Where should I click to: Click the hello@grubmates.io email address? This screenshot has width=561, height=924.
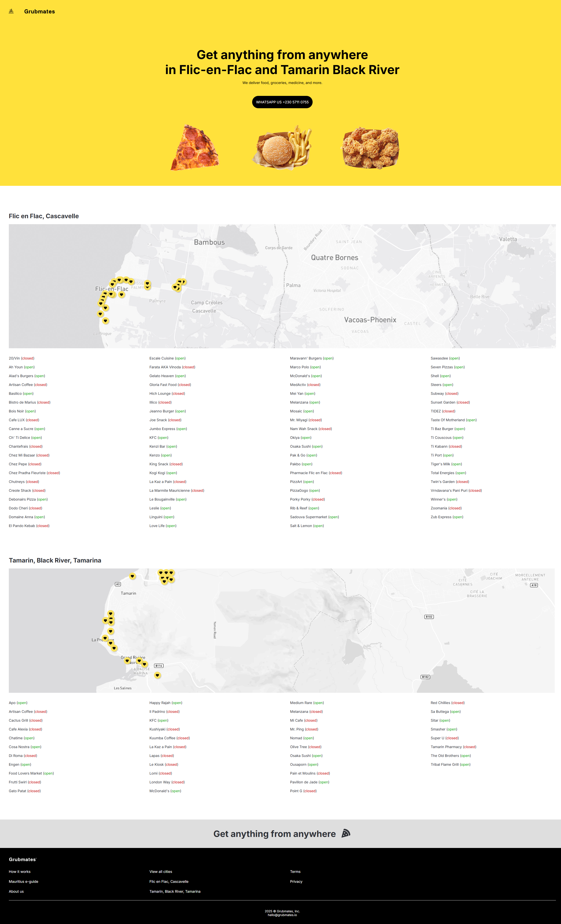pos(282,915)
